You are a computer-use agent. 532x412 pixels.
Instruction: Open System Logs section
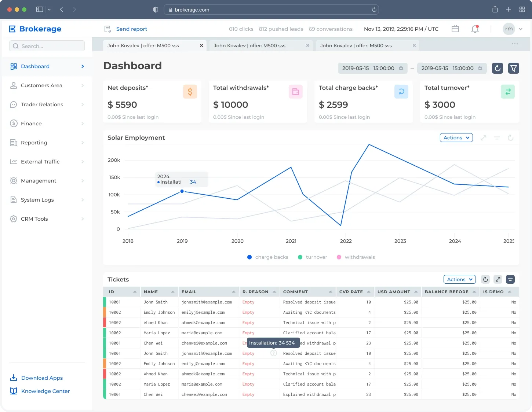pyautogui.click(x=47, y=200)
